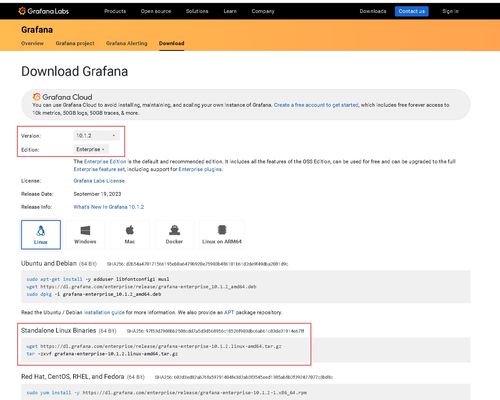Open the Enterprise plugins link
500x400 pixels.
tap(200, 169)
